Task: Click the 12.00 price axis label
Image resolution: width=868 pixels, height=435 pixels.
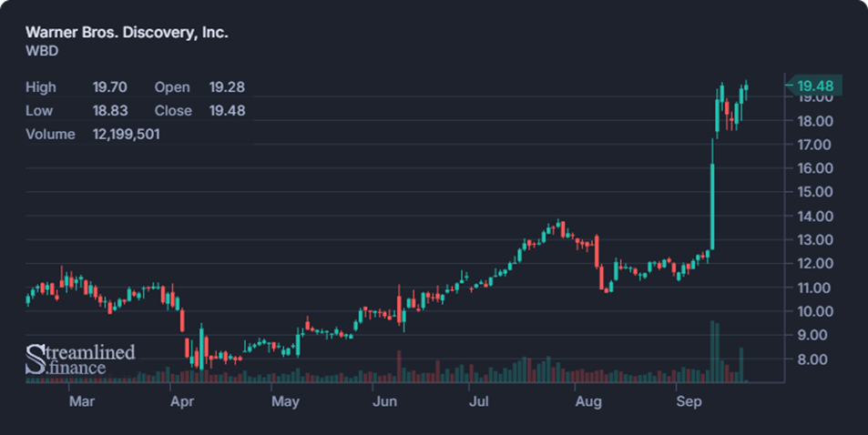Action: pyautogui.click(x=815, y=263)
